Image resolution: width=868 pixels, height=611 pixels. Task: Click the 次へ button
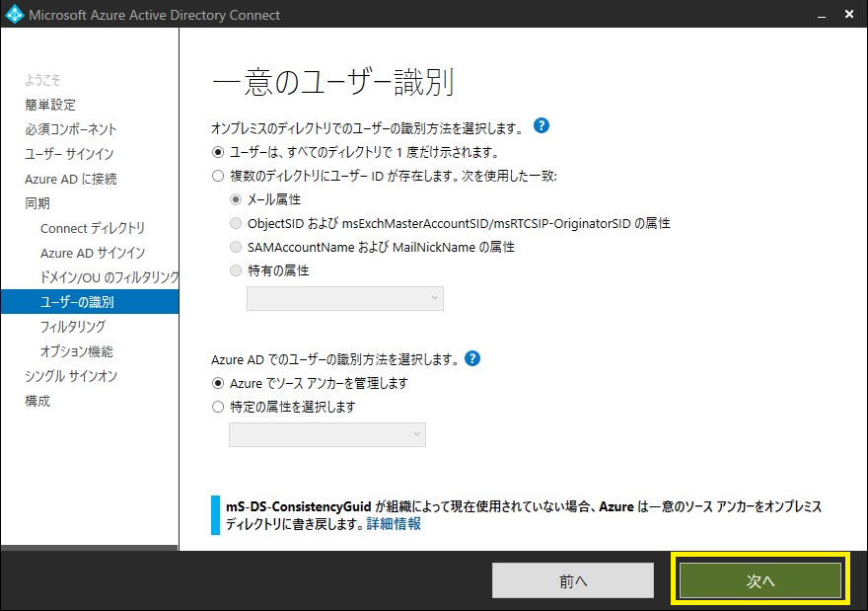tap(760, 580)
